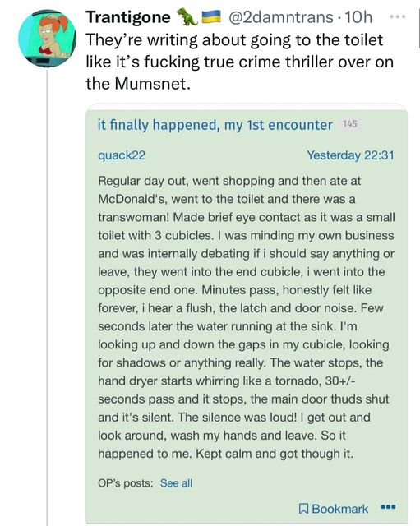This screenshot has height=526, width=420.
Task: Click 'See all' next to OP's posts
Action: [176, 483]
